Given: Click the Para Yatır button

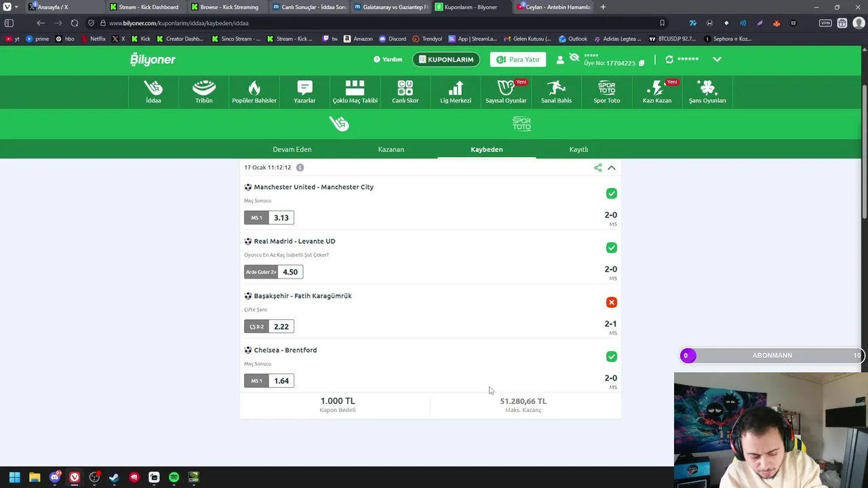Looking at the screenshot, I should click(x=518, y=60).
